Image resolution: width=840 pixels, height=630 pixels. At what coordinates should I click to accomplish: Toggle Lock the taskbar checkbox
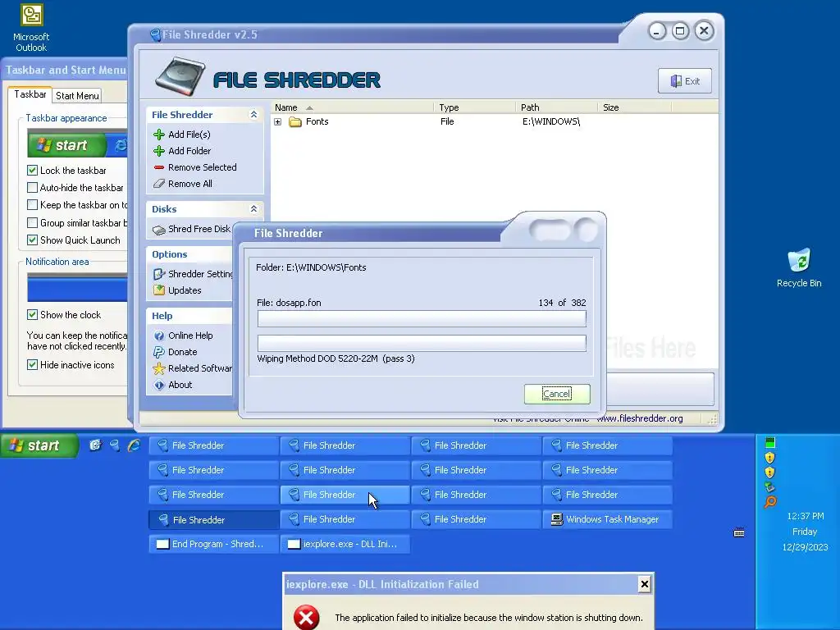pyautogui.click(x=32, y=171)
